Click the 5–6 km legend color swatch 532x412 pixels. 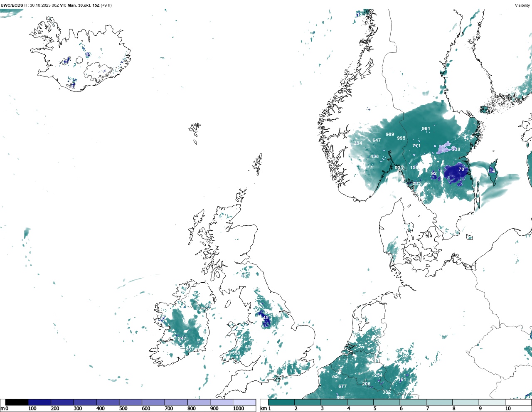[x=387, y=402]
